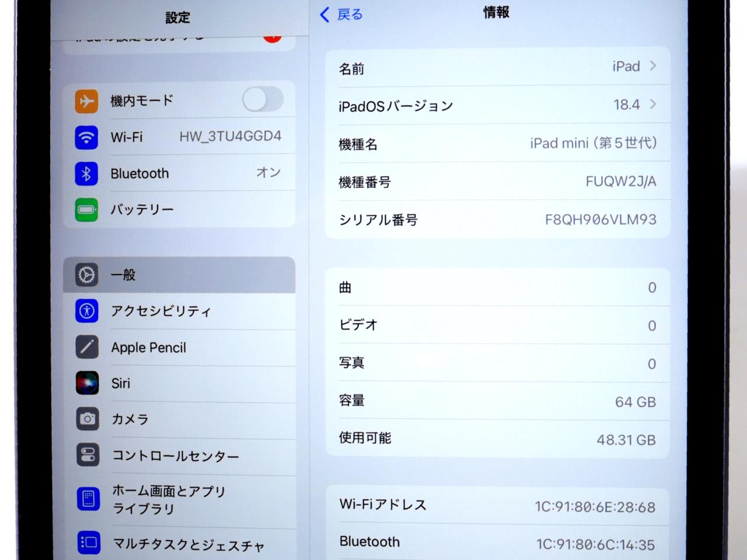Open Siri settings row
747x560 pixels.
point(180,383)
